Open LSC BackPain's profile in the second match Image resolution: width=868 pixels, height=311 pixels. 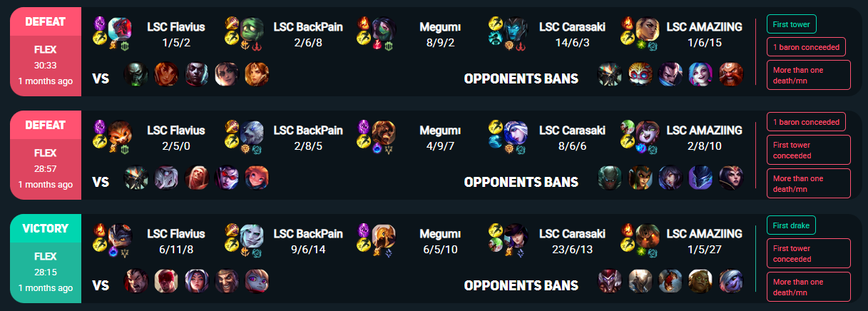pyautogui.click(x=308, y=131)
